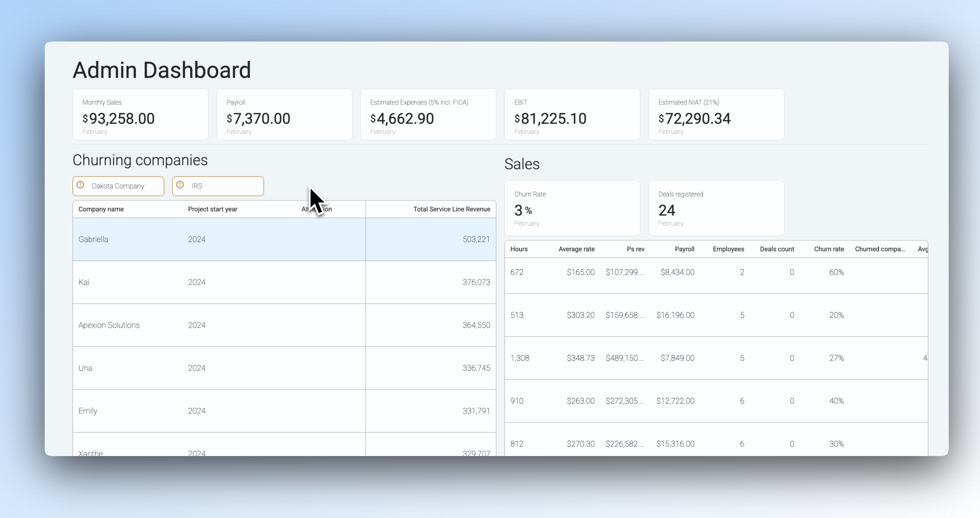This screenshot has width=980, height=518.
Task: Click the Churning companies section heading
Action: point(140,160)
